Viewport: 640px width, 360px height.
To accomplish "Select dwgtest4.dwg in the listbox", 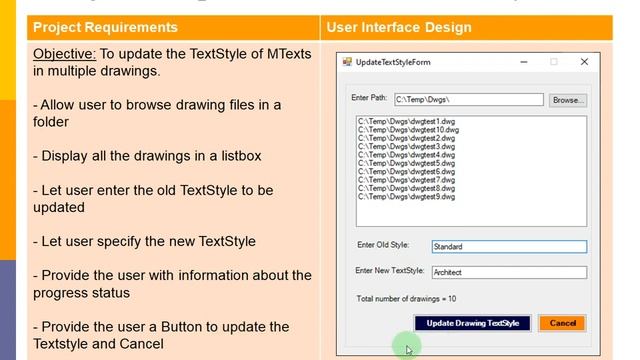I will 406,155.
